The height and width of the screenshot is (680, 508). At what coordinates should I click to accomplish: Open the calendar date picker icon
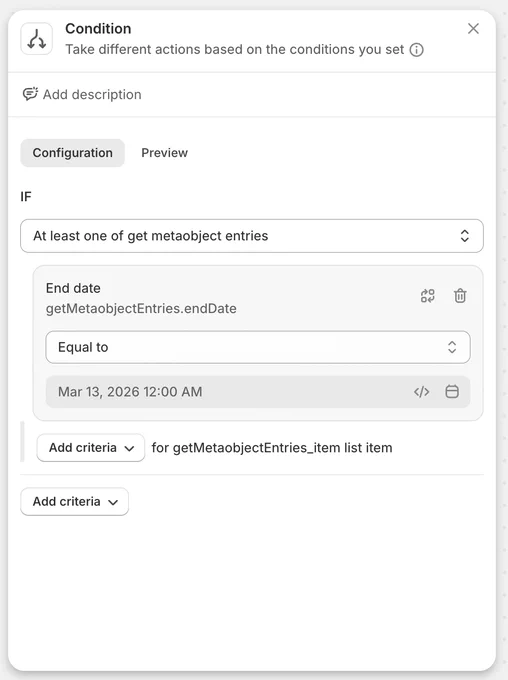[452, 391]
